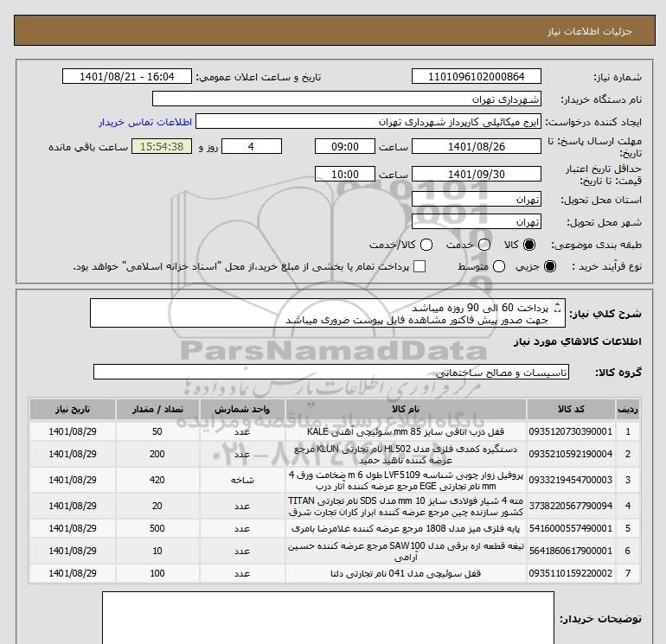Click the شماره نیاز field 1101096102000864

point(476,76)
